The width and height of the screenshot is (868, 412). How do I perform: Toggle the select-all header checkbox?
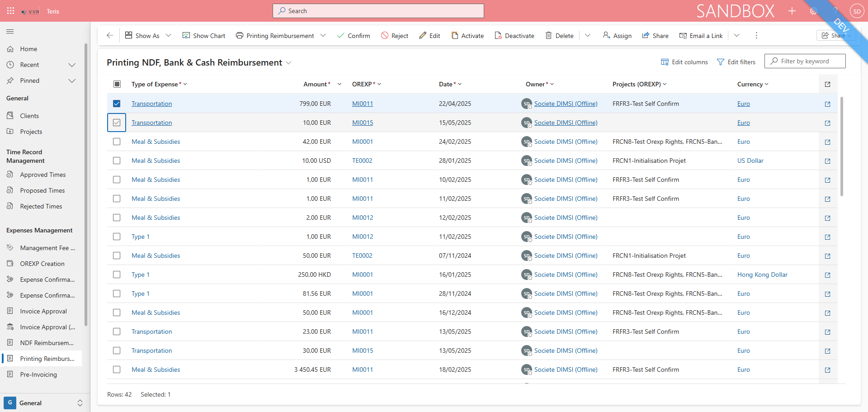(117, 84)
